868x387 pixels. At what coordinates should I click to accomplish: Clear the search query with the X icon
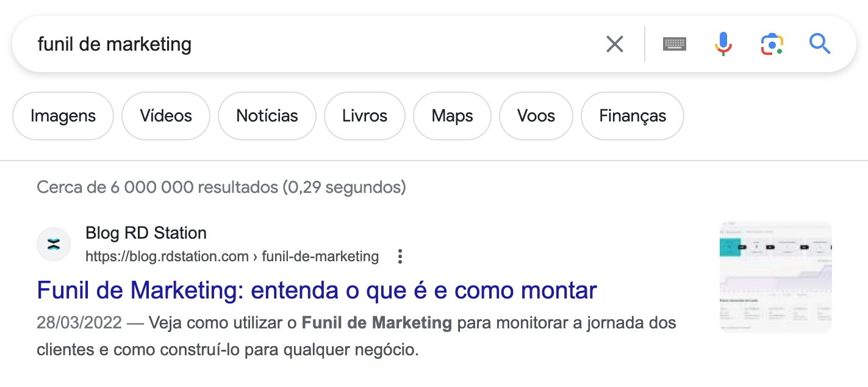point(614,43)
